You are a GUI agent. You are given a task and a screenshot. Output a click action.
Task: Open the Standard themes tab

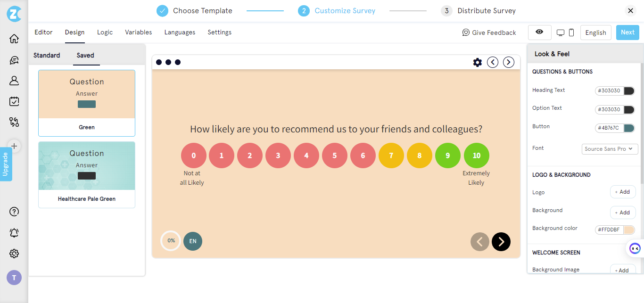point(46,55)
